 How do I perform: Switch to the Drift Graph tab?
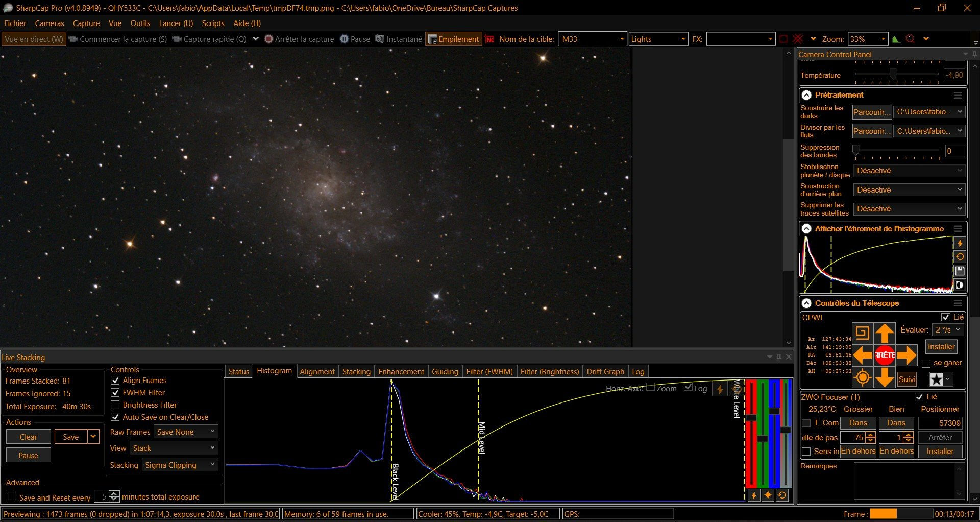605,371
